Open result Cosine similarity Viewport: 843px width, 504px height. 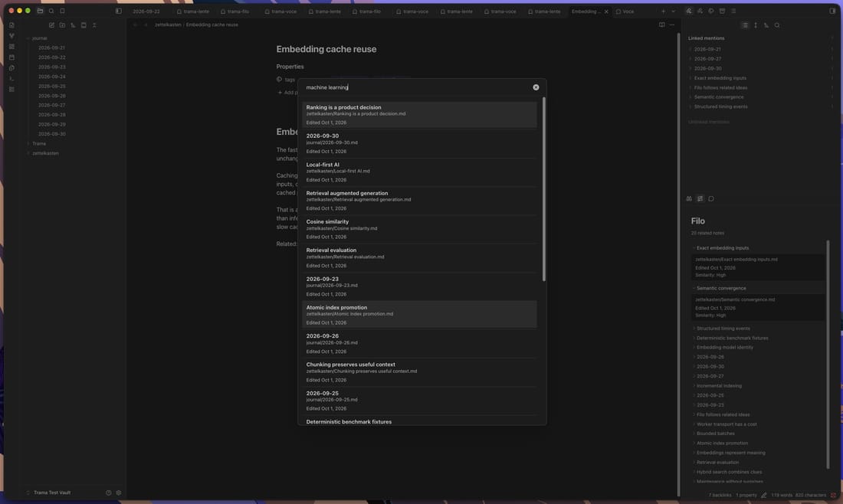click(x=419, y=229)
